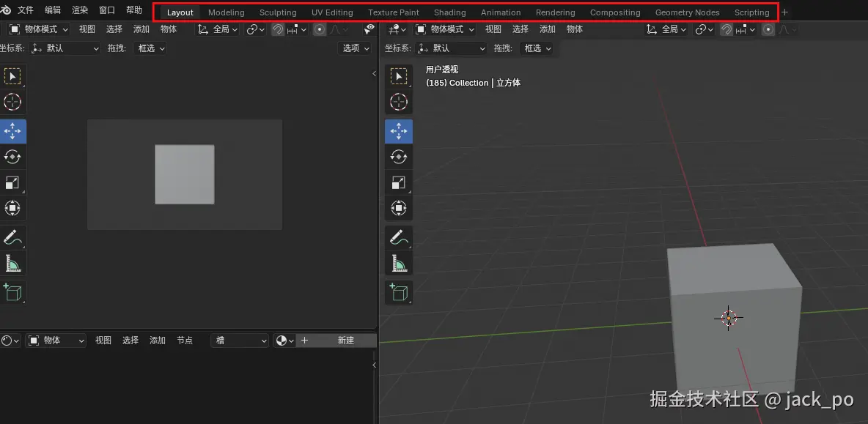The height and width of the screenshot is (424, 868).
Task: Open 添加 menu in left viewport header
Action: click(x=141, y=29)
